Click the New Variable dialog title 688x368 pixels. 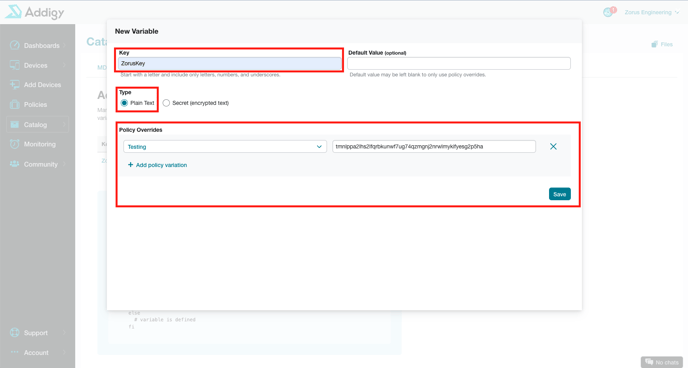136,31
